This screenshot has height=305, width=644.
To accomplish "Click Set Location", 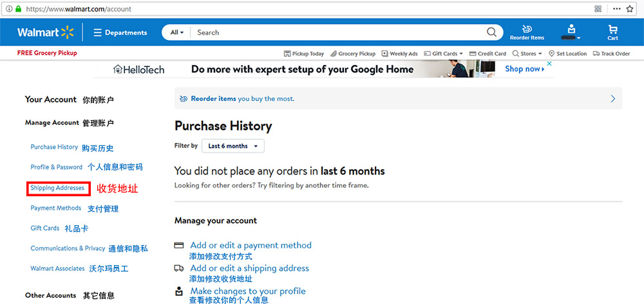I will (x=567, y=53).
